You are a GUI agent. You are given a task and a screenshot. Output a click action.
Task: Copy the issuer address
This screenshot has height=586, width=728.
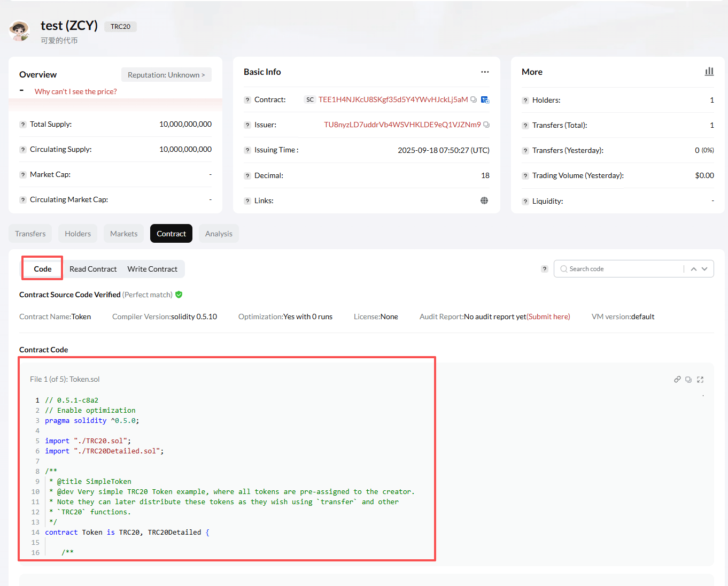point(486,125)
